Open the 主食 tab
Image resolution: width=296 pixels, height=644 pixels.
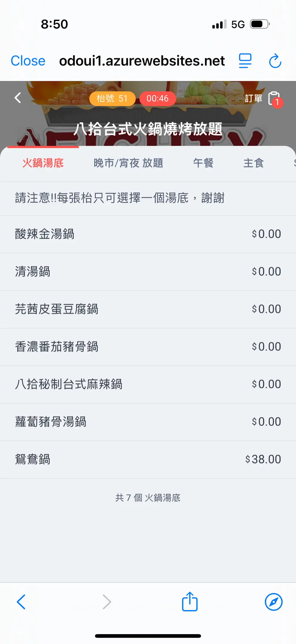coord(253,163)
